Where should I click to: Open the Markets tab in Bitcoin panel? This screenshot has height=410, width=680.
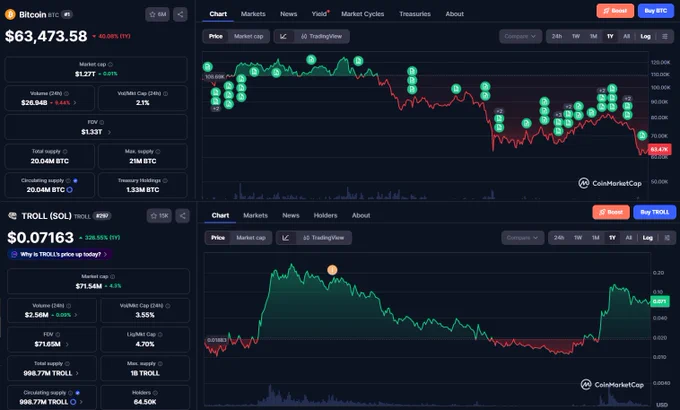[x=253, y=14]
